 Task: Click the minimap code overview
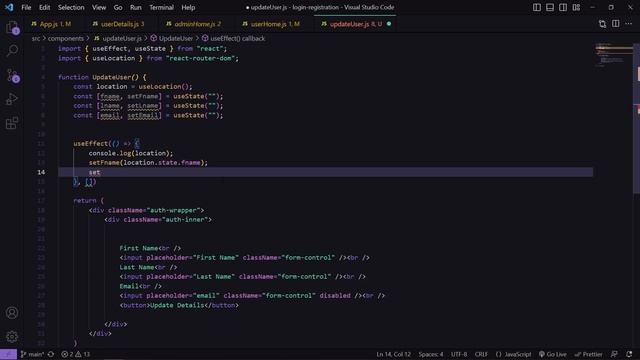pos(613,55)
